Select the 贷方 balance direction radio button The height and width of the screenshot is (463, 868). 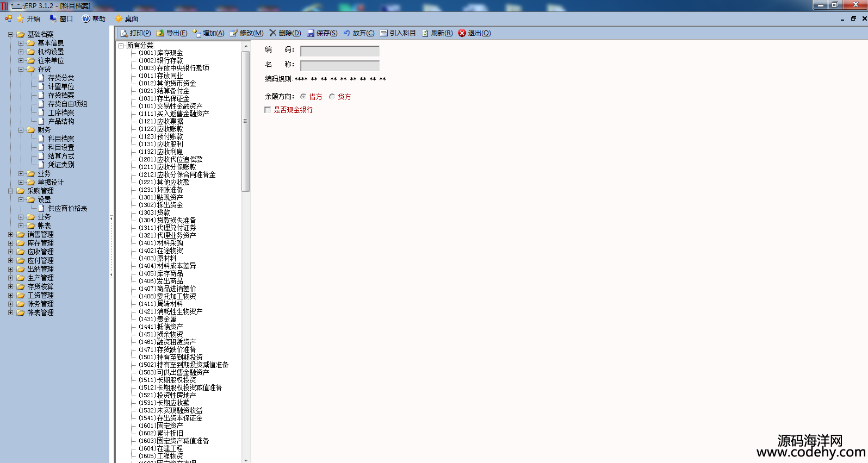point(332,97)
